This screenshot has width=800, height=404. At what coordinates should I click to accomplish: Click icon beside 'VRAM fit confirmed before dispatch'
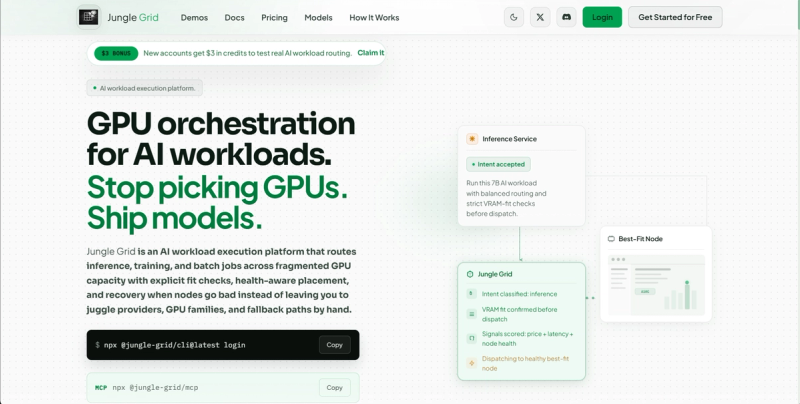click(x=471, y=314)
